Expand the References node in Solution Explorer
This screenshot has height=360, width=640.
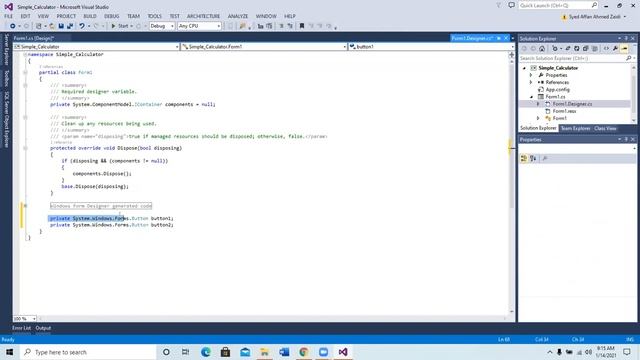click(x=531, y=82)
